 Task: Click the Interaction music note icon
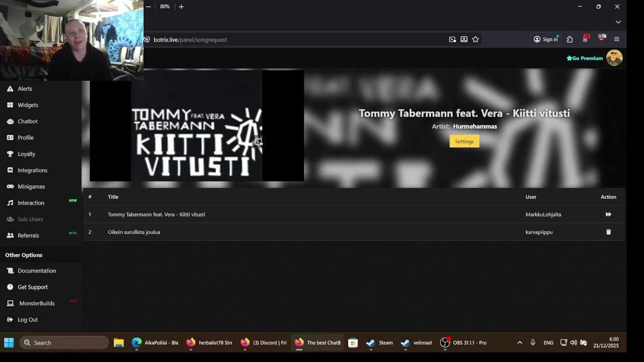coord(10,203)
